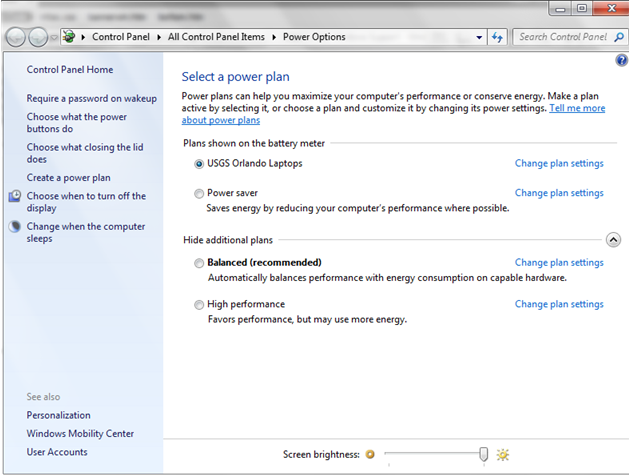Viewport: 629px width, 475px height.
Task: Expand the arrow before Control Panel breadcrumb
Action: click(83, 37)
